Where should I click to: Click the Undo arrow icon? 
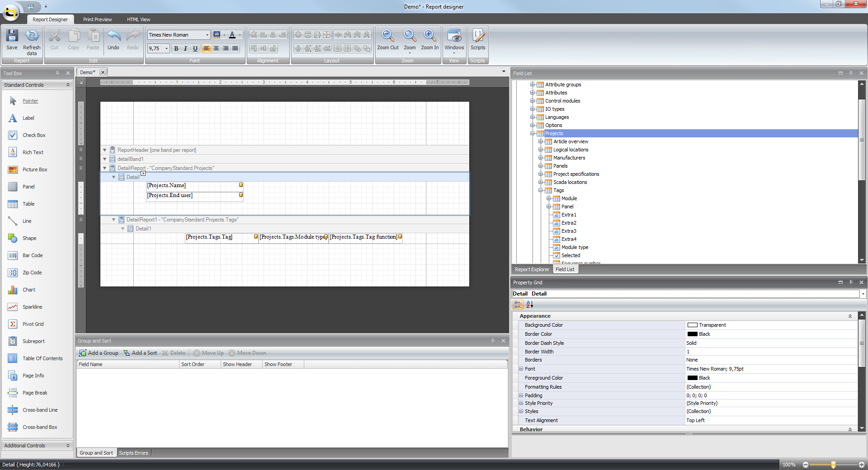[113, 36]
